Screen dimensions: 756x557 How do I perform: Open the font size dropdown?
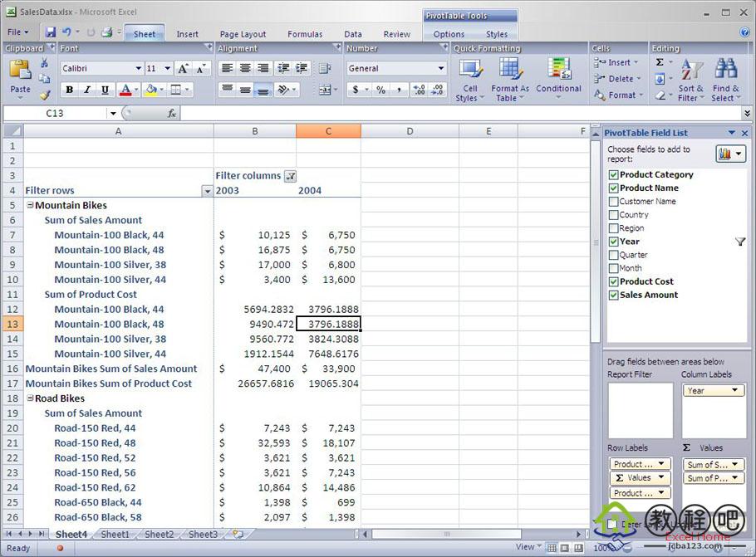pyautogui.click(x=167, y=68)
